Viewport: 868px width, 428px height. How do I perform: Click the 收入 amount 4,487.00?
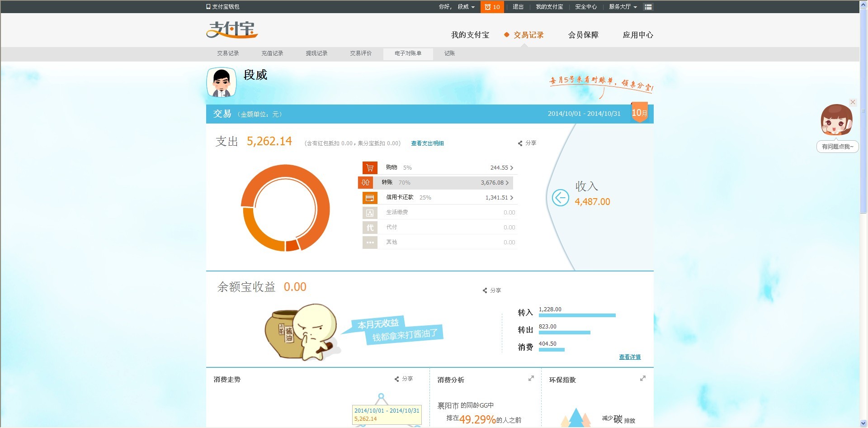[592, 202]
